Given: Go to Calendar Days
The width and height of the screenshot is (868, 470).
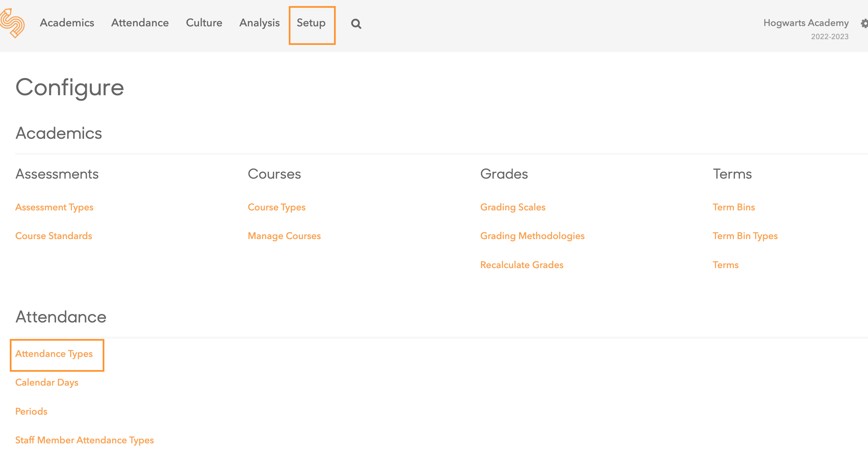Looking at the screenshot, I should pyautogui.click(x=47, y=382).
